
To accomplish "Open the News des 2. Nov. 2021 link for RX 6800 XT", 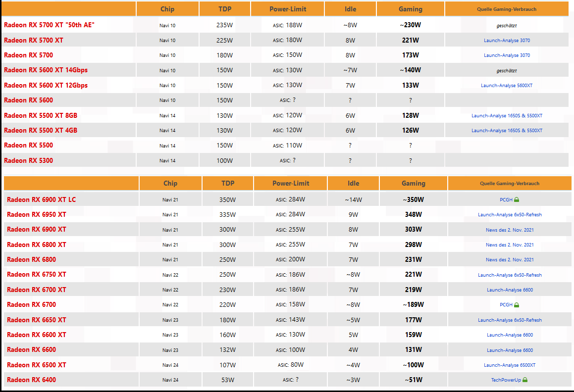I will (x=510, y=245).
